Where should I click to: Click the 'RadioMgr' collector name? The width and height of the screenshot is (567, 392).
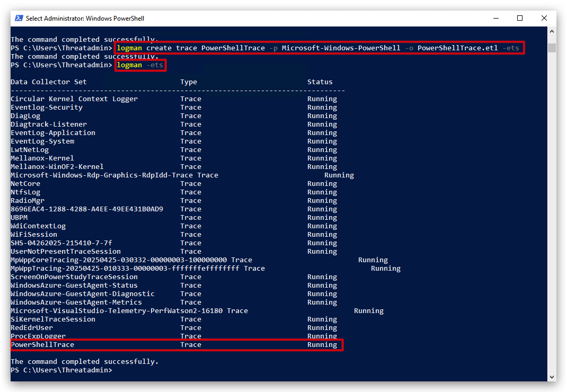[28, 201]
